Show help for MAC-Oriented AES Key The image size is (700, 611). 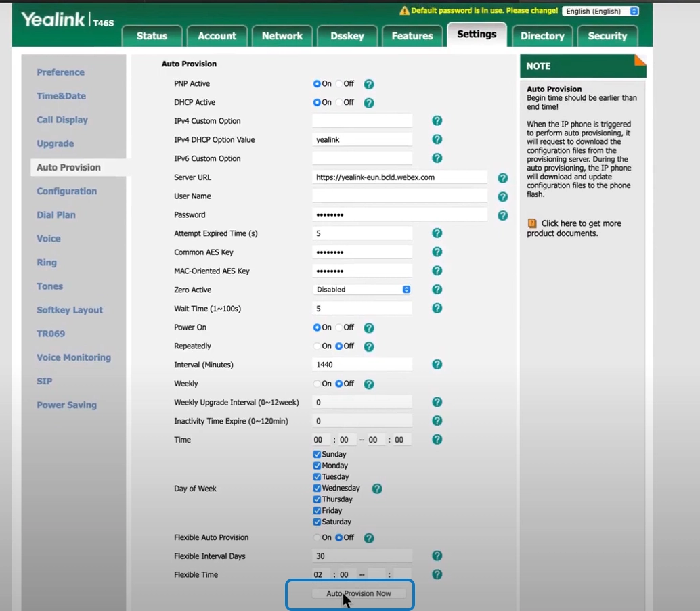pyautogui.click(x=437, y=271)
